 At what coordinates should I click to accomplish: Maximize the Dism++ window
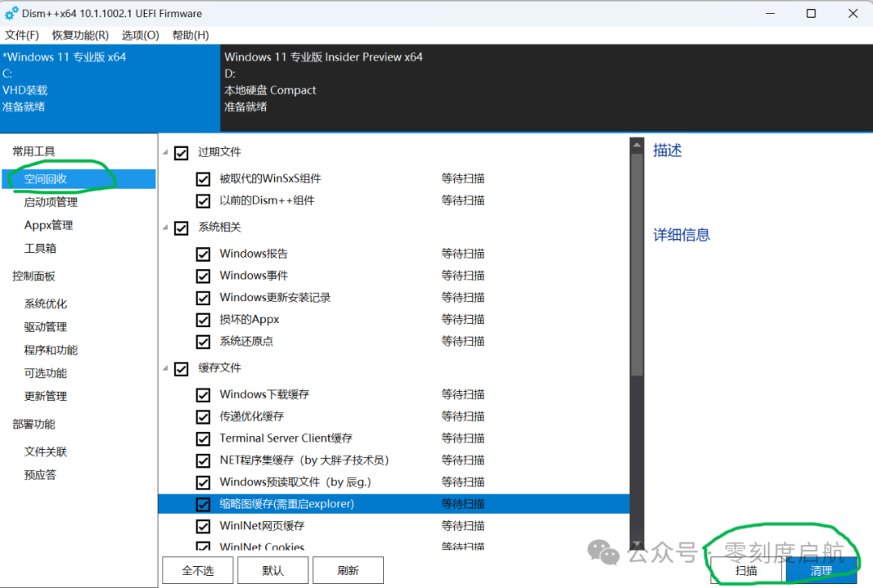click(x=812, y=14)
